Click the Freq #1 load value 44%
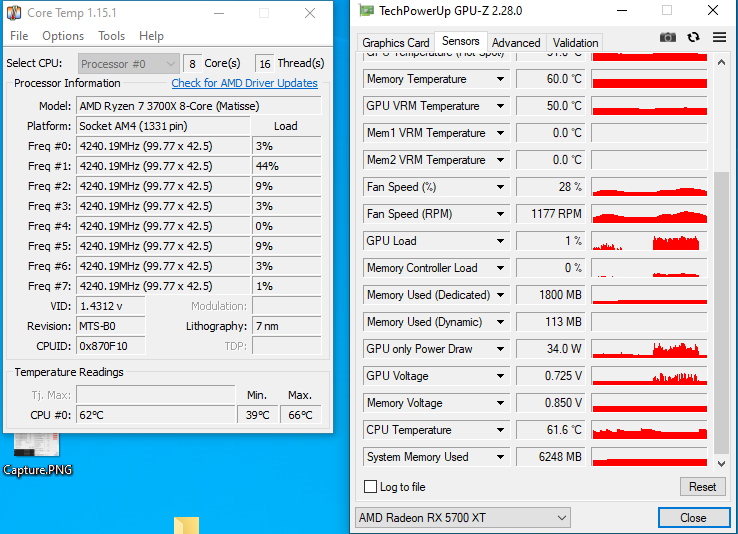738x534 pixels. click(x=287, y=166)
